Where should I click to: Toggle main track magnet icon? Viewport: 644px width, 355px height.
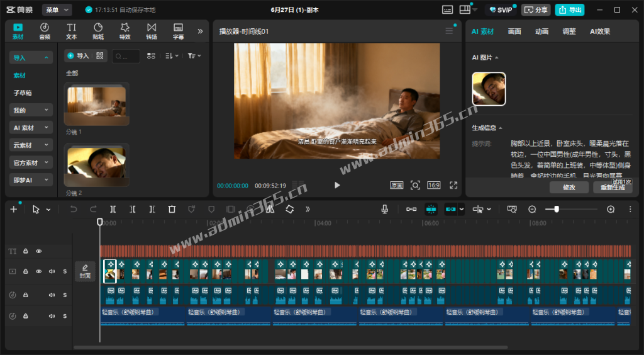click(x=411, y=209)
